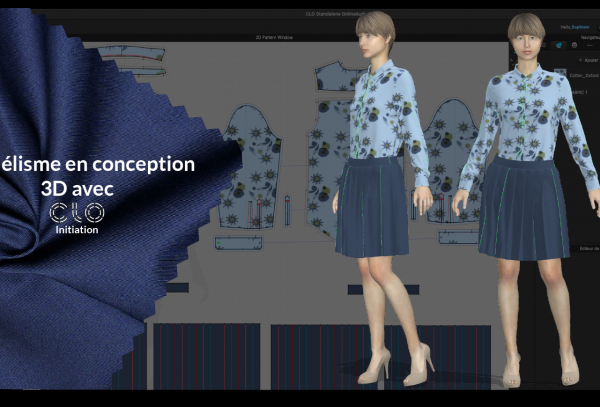This screenshot has height=407, width=600.
Task: Open the Sophiem user account link
Action: 580,27
